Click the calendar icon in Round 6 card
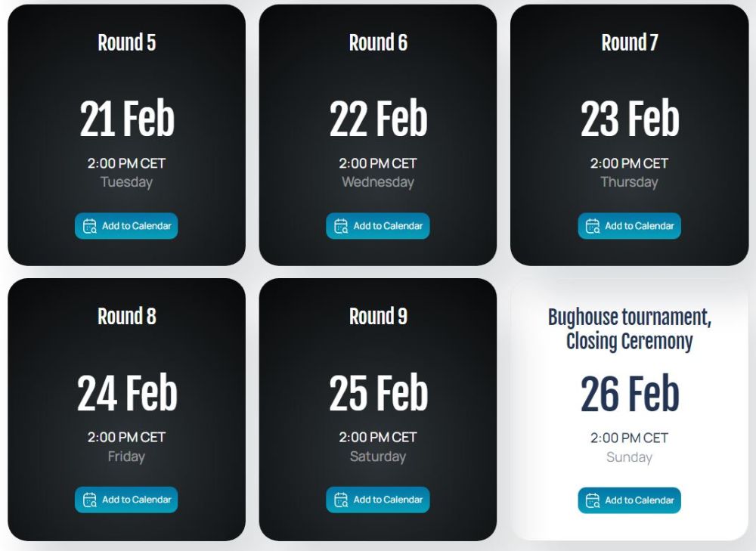Screen dimensions: 756x551 pyautogui.click(x=341, y=226)
